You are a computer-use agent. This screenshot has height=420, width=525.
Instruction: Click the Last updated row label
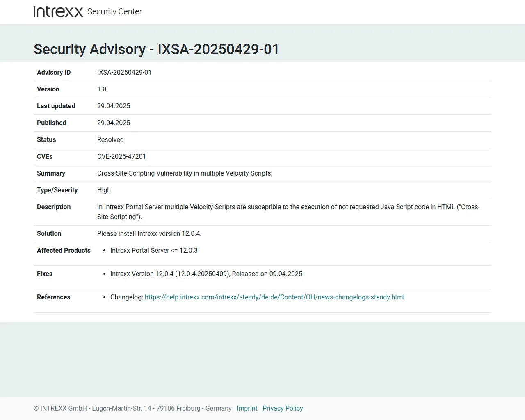(x=56, y=106)
